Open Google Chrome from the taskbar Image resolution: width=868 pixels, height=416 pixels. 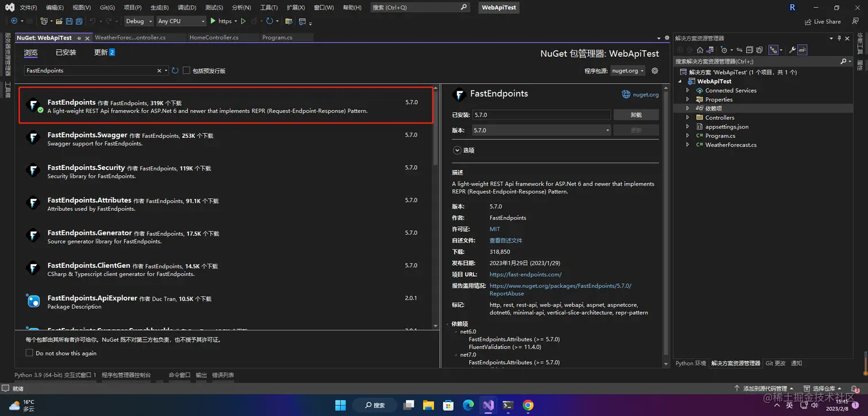[x=528, y=405]
